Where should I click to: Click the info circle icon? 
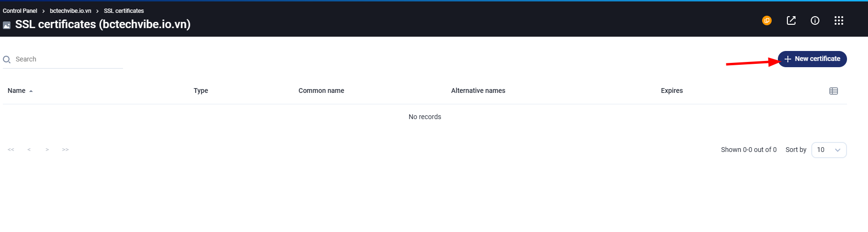(815, 20)
